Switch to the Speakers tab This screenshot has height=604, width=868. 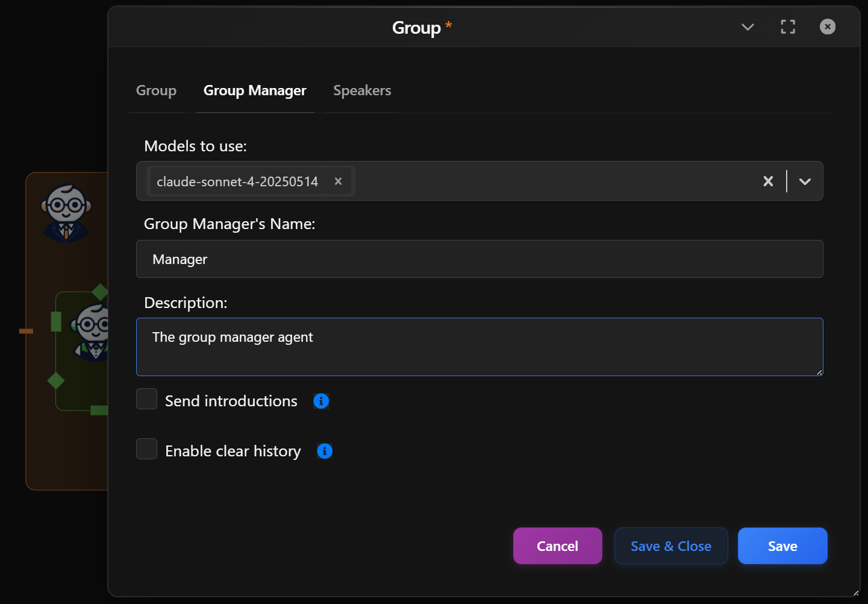[362, 90]
